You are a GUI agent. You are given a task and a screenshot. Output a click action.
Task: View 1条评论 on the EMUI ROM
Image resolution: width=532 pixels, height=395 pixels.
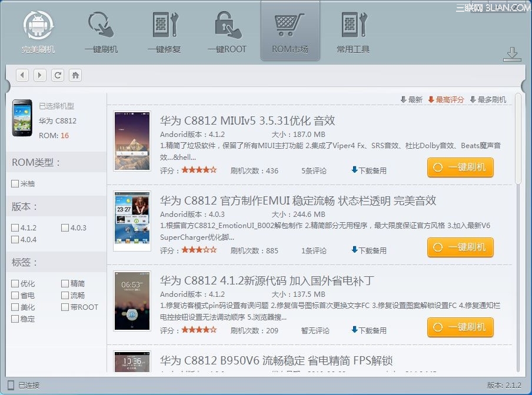click(x=314, y=250)
